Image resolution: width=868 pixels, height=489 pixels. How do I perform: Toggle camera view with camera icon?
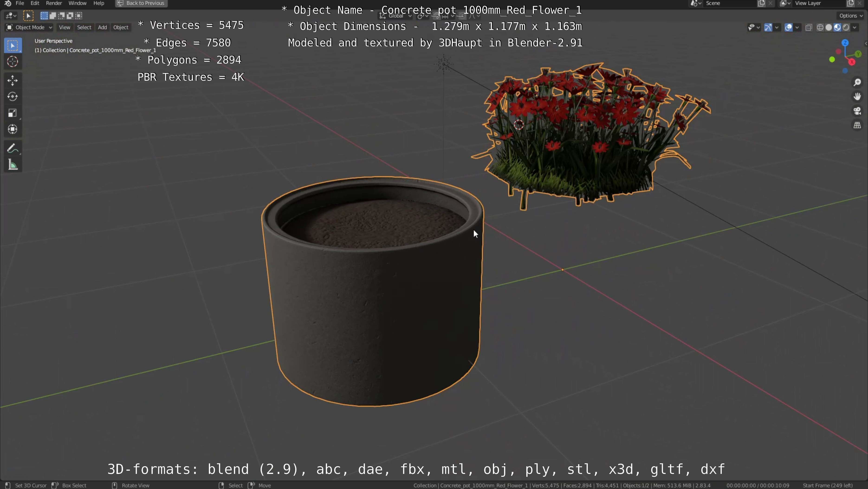[858, 111]
